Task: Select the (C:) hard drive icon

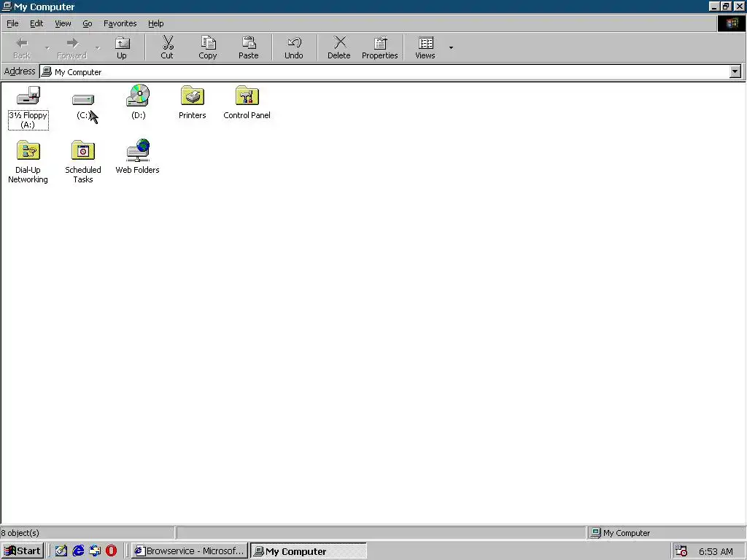Action: [83, 99]
